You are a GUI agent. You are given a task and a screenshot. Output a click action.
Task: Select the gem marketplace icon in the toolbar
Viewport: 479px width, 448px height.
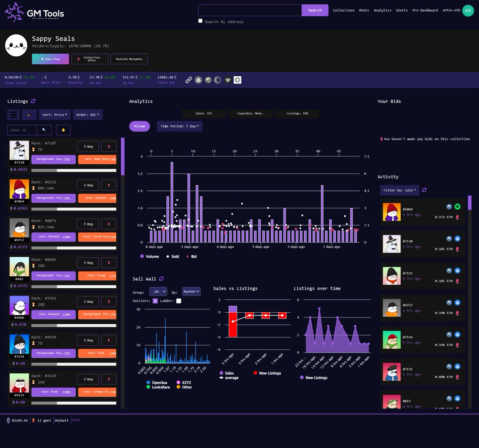(228, 80)
